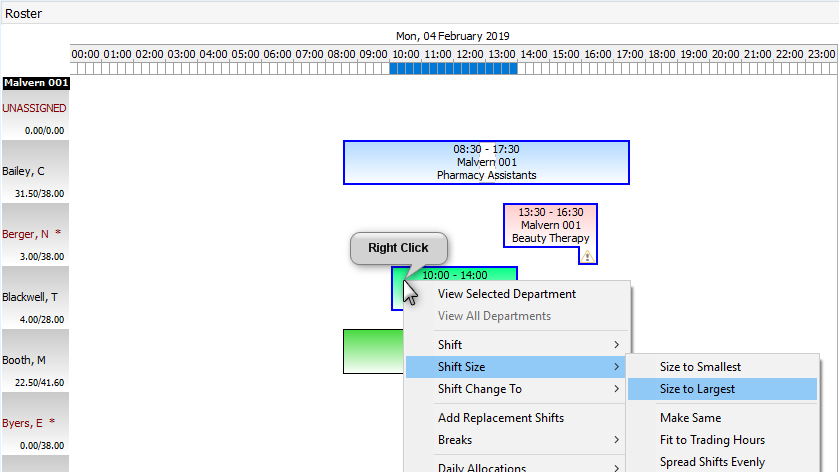Image resolution: width=839 pixels, height=472 pixels.
Task: Open Daily Allocations submenu
Action: (x=516, y=467)
